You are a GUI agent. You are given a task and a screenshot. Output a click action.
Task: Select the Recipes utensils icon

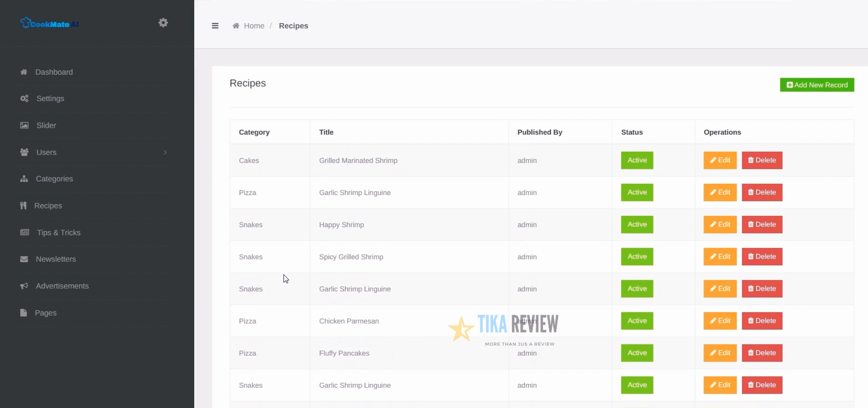click(23, 206)
